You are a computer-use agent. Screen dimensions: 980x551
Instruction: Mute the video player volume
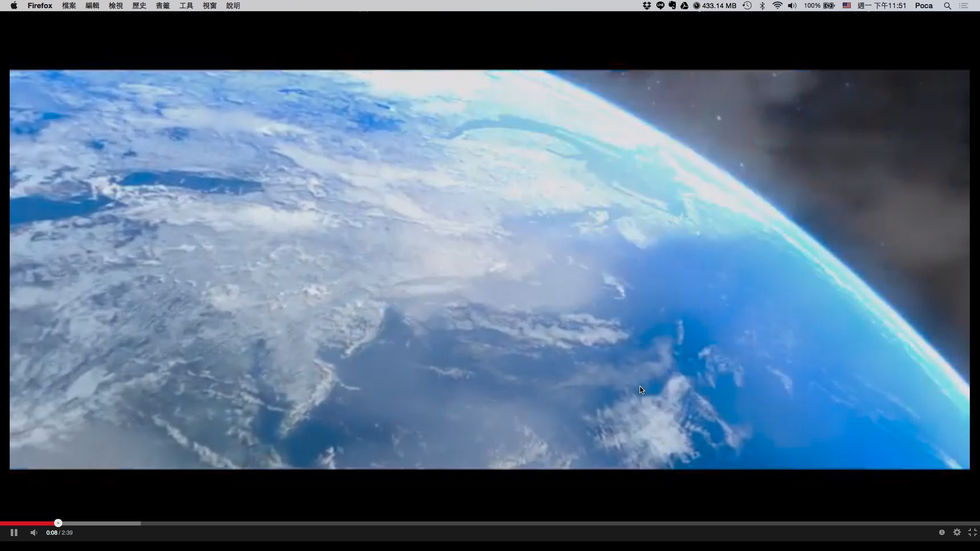click(x=34, y=533)
